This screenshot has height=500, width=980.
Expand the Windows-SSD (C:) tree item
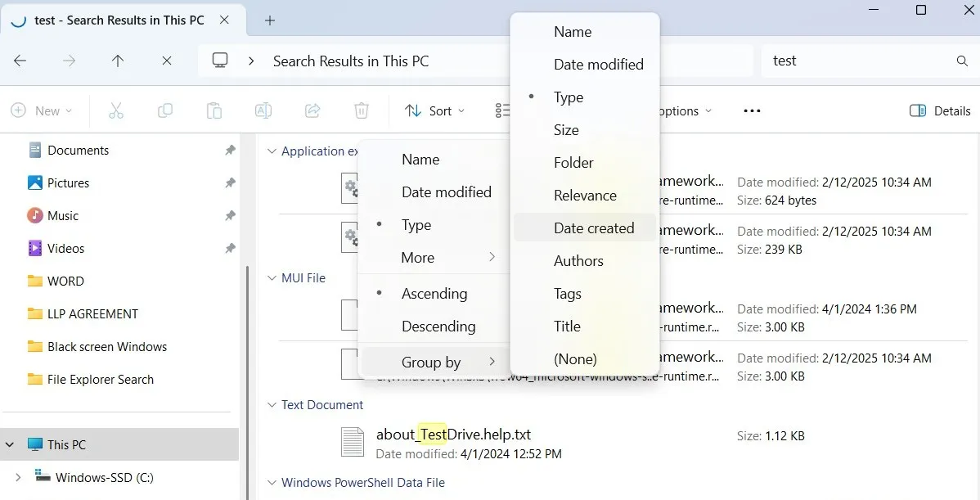point(16,477)
